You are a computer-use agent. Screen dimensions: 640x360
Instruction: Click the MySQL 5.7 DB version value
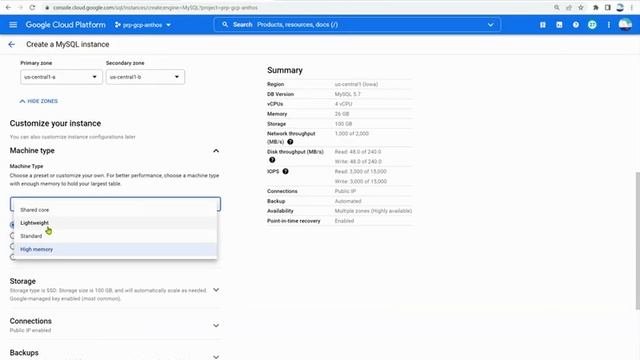pos(348,94)
